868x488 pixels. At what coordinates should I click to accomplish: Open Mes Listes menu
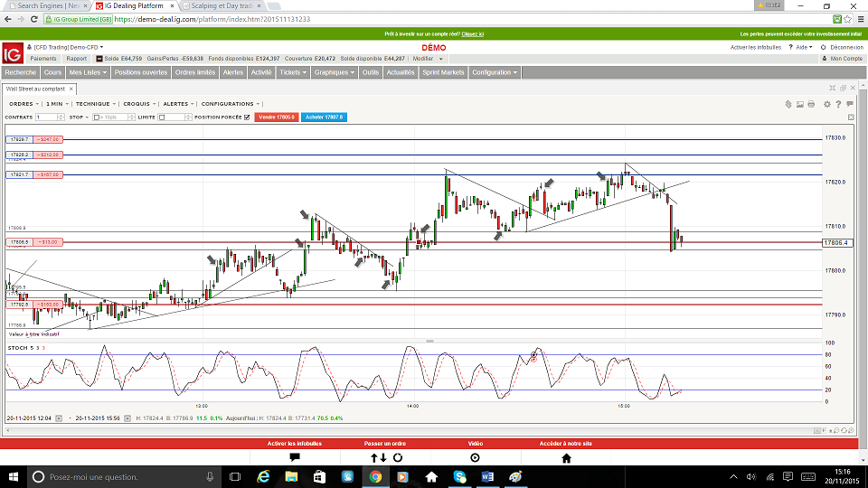88,72
